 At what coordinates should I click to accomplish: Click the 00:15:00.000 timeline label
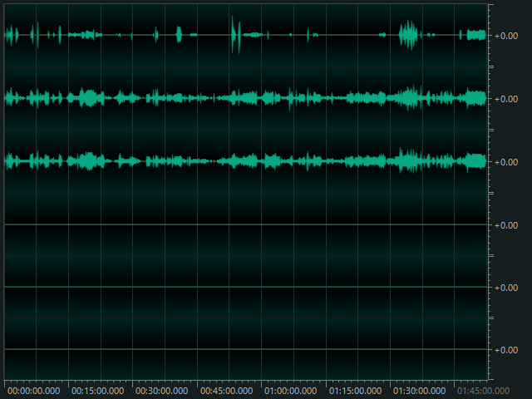tap(98, 391)
